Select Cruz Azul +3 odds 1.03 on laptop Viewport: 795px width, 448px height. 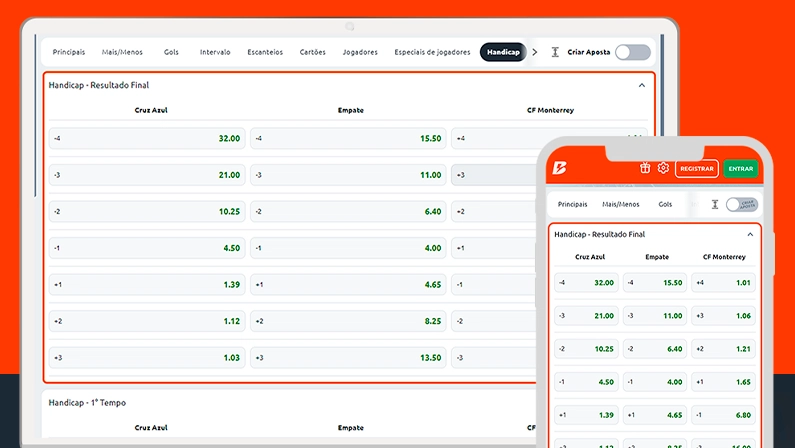click(x=147, y=357)
